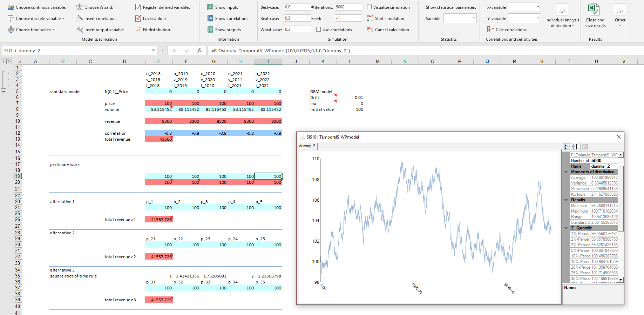Image resolution: width=644 pixels, height=315 pixels.
Task: Click the Calc correlations button
Action: (507, 30)
